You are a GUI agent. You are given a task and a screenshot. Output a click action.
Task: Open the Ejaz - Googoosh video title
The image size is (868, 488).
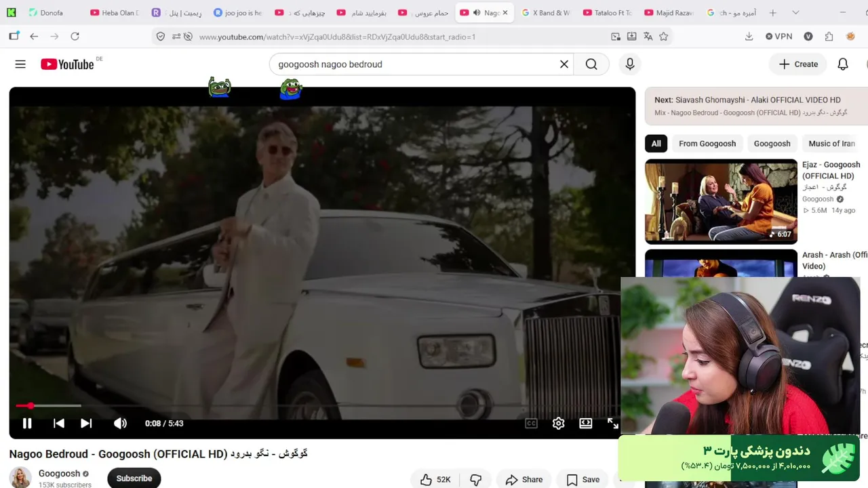click(831, 170)
